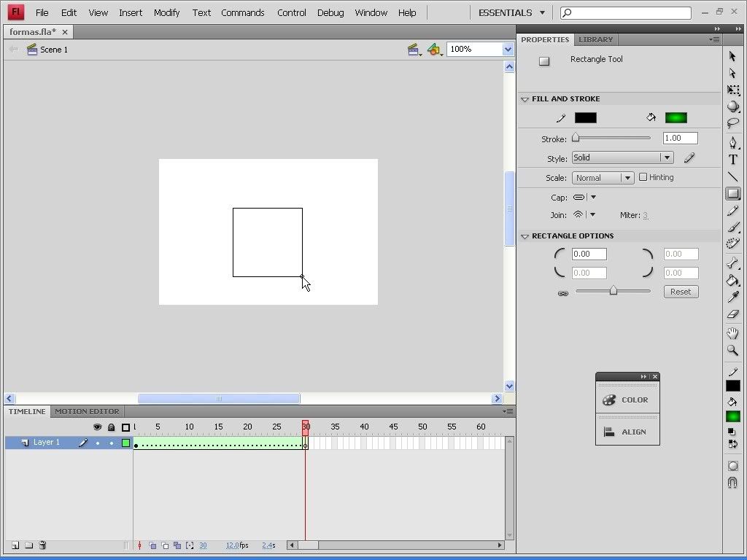Viewport: 747px width, 560px height.
Task: Open the stage zoom 100% dropdown
Action: (508, 49)
